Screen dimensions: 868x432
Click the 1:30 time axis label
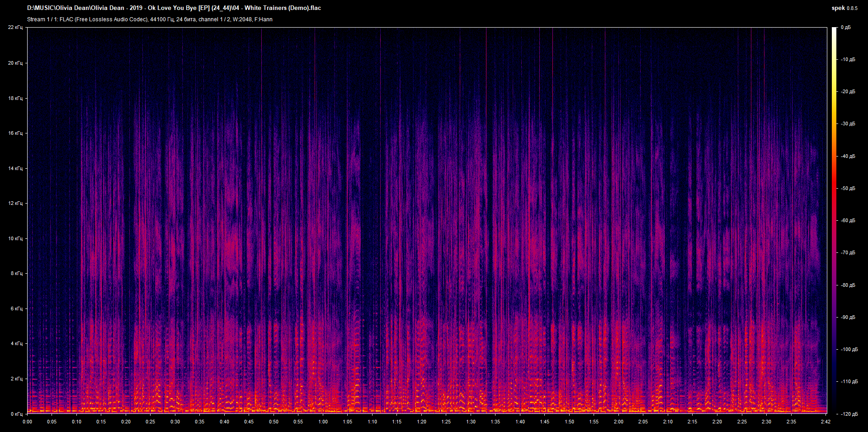(471, 422)
